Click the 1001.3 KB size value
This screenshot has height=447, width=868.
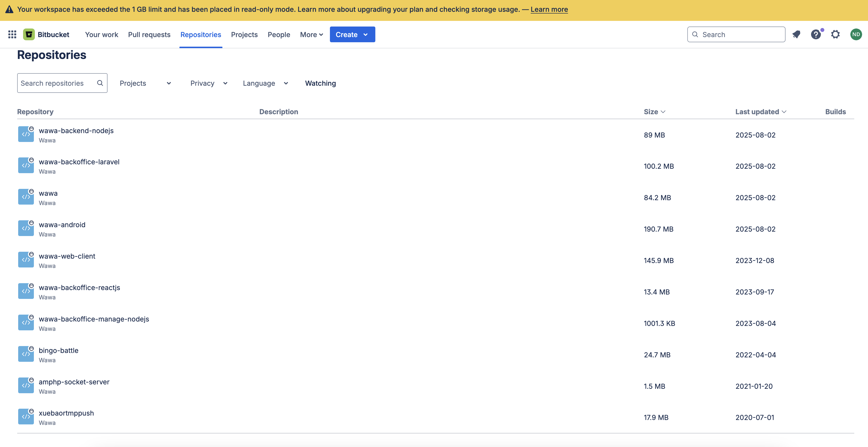[x=659, y=323]
